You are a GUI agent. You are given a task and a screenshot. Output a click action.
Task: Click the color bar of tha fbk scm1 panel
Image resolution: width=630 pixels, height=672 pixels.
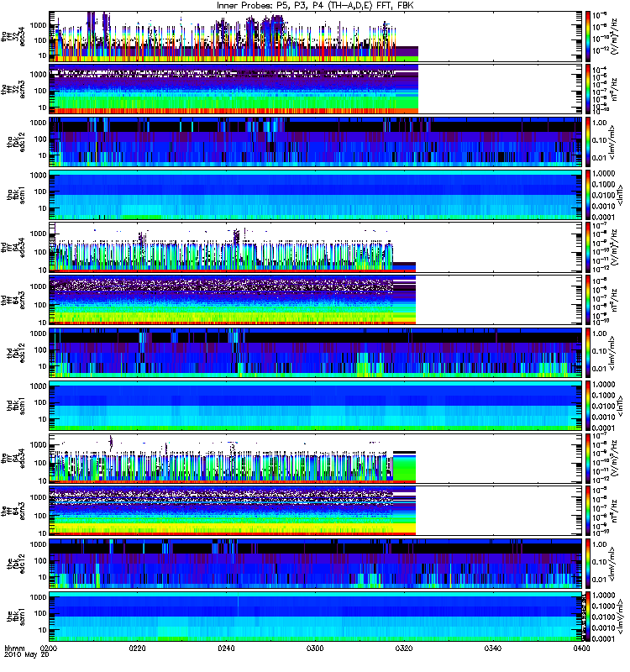[x=588, y=194]
